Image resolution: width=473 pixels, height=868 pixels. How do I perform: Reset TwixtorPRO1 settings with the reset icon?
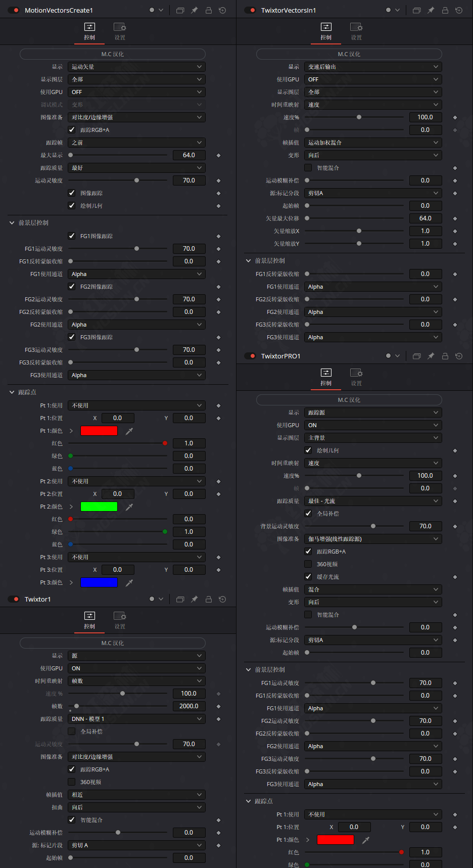click(x=459, y=356)
